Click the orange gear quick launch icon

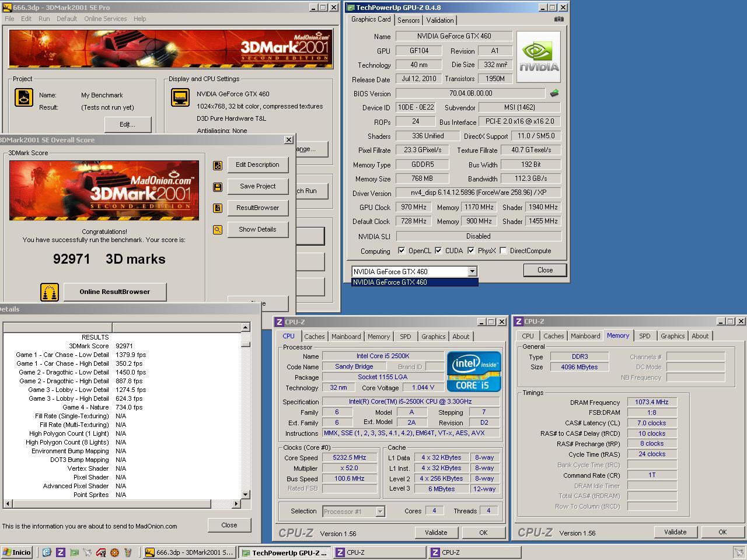pyautogui.click(x=114, y=552)
